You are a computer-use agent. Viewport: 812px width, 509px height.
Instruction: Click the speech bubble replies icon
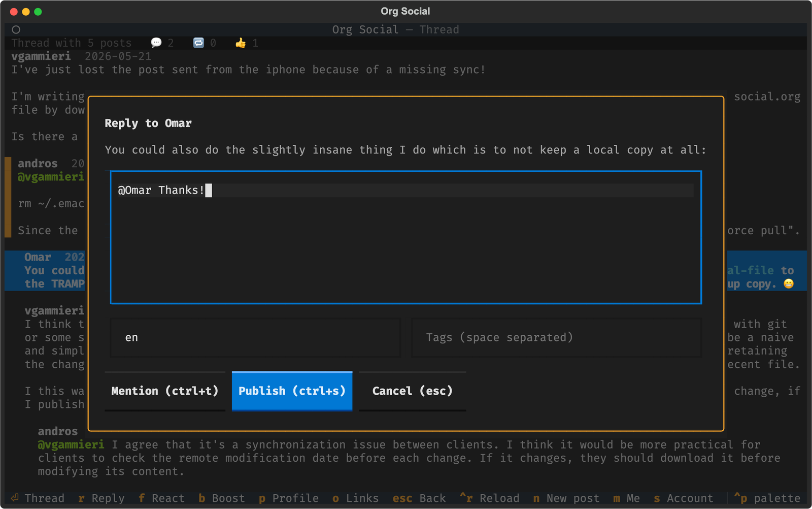(x=156, y=43)
